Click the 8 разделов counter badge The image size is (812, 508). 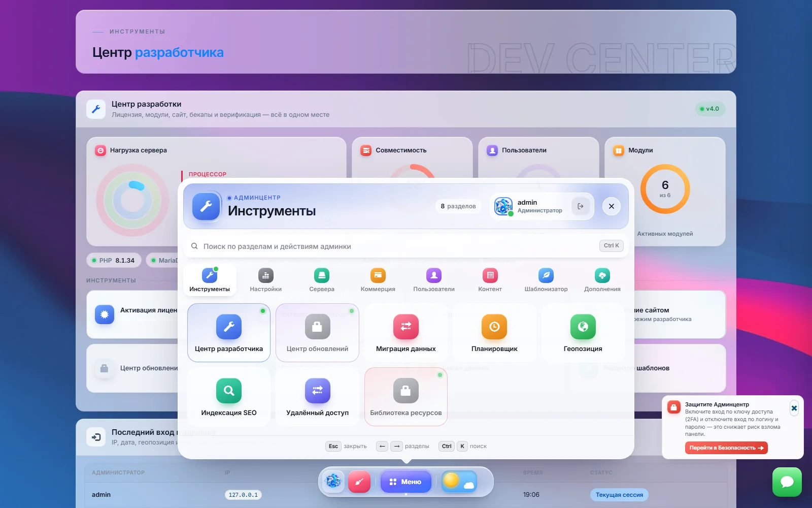pyautogui.click(x=458, y=206)
